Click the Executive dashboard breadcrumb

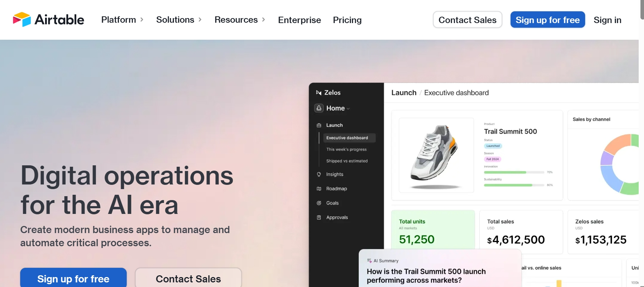[456, 93]
